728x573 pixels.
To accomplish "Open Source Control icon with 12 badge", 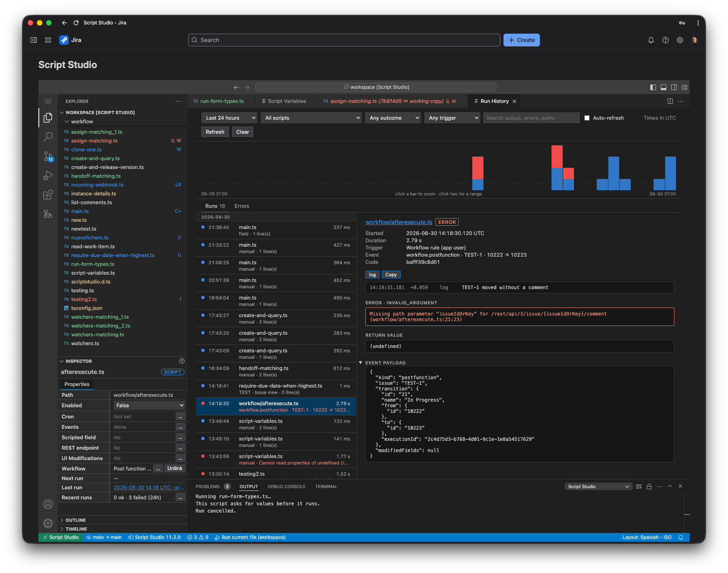I will click(x=48, y=156).
